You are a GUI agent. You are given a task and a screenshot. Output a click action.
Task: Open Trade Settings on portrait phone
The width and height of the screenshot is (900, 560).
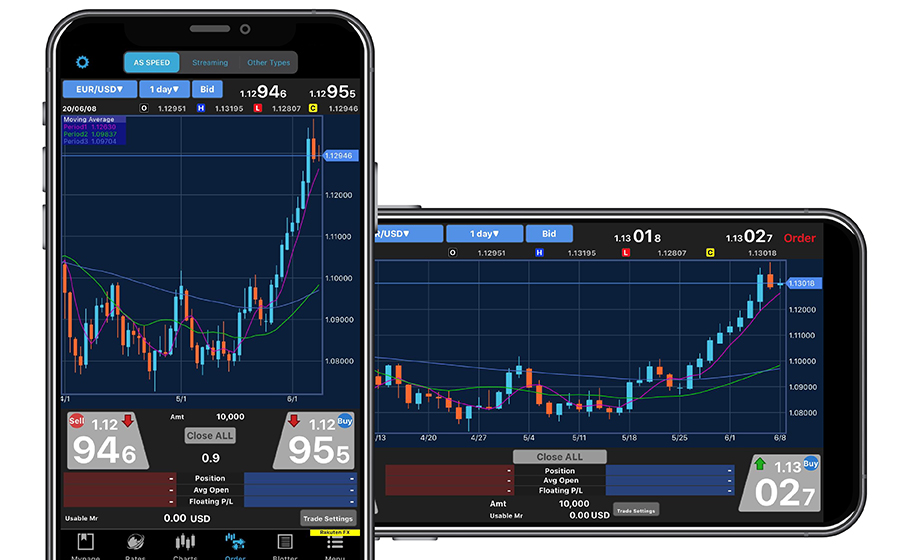[x=328, y=518]
